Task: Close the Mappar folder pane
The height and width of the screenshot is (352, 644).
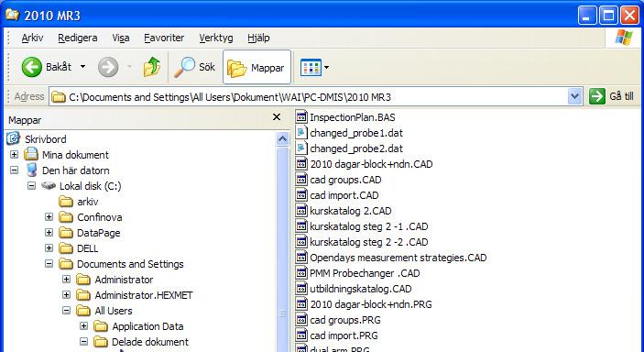Action: [x=277, y=117]
